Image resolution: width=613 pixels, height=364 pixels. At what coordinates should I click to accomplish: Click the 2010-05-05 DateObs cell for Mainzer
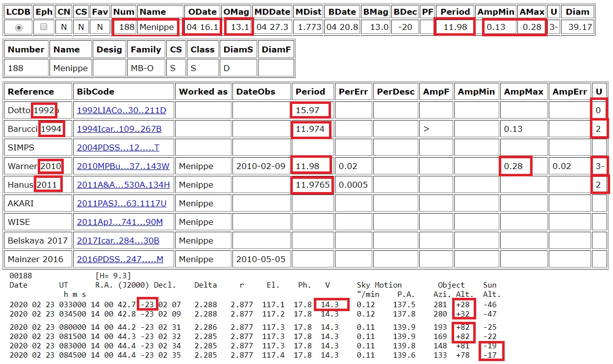[260, 259]
